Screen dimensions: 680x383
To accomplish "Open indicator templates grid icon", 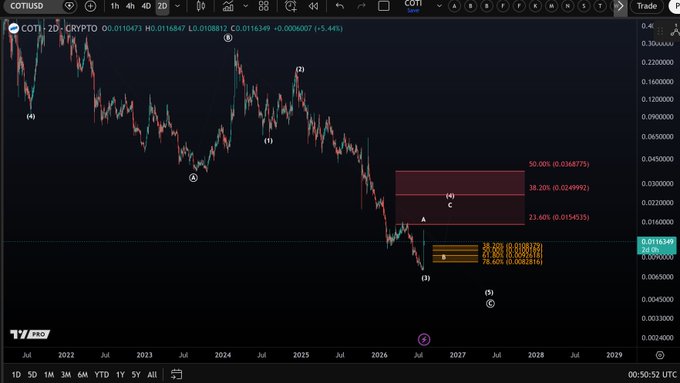I will (x=264, y=6).
